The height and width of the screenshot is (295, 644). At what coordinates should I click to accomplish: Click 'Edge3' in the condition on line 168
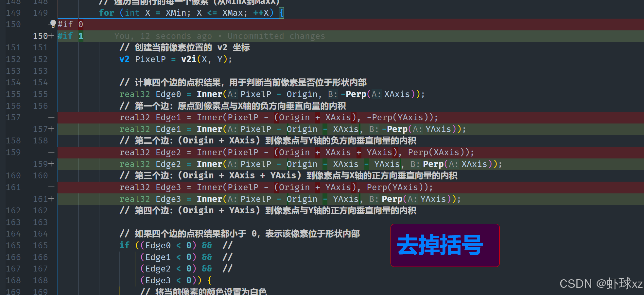click(x=158, y=280)
